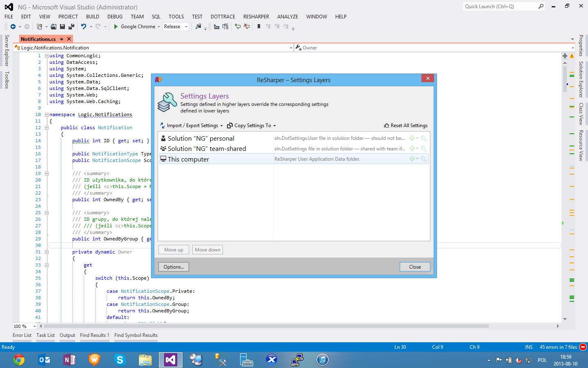Open the ANALYZE menu

pyautogui.click(x=287, y=17)
